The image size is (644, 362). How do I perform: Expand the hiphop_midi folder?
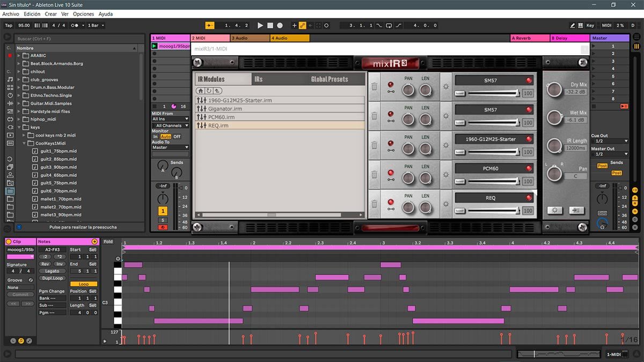pos(19,120)
